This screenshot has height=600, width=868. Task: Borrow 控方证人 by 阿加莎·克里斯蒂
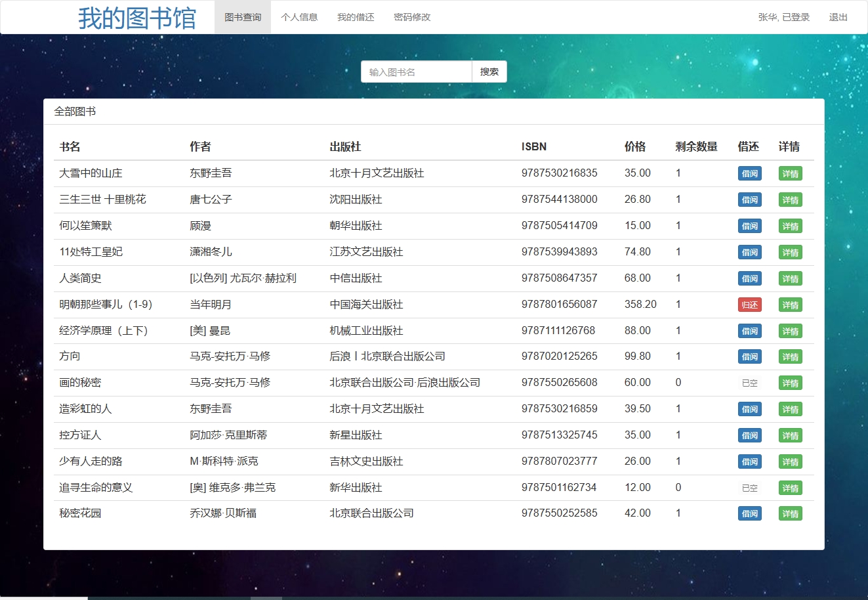[x=749, y=435]
